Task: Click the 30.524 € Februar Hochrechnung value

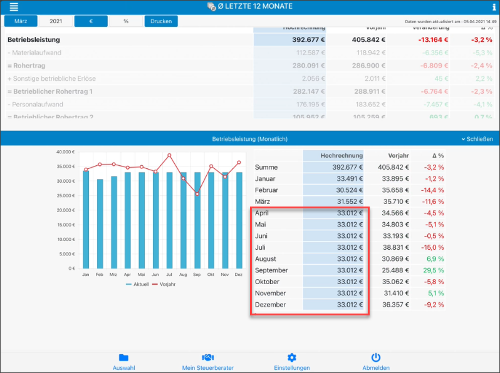Action: point(349,190)
